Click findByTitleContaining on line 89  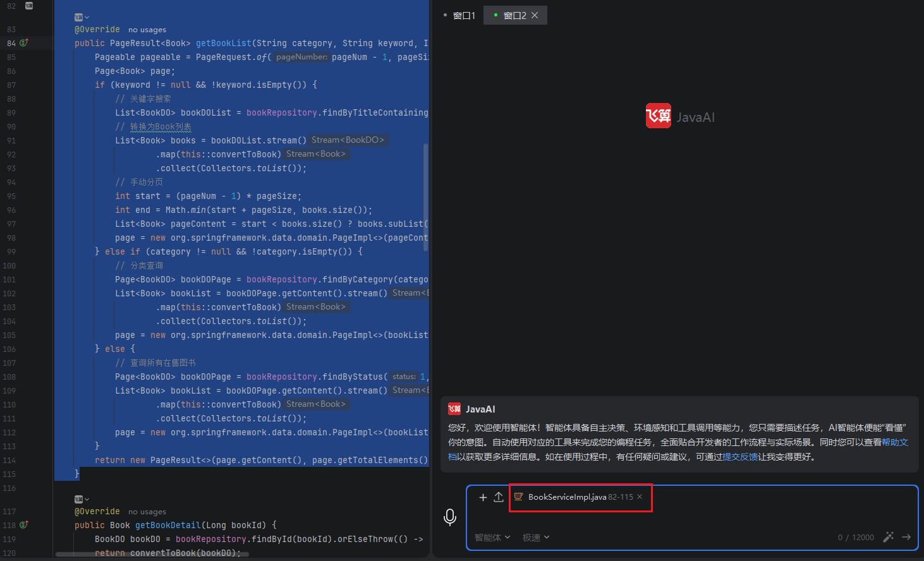375,112
